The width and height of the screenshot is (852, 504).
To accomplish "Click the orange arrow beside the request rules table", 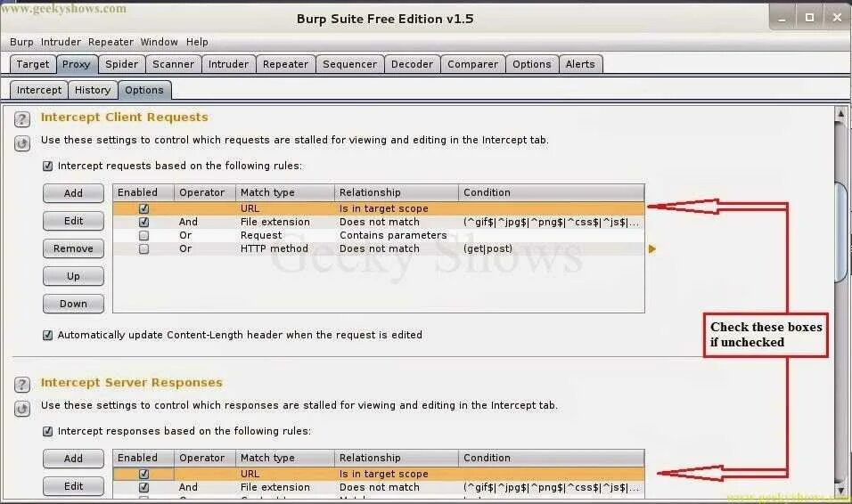I will [652, 248].
